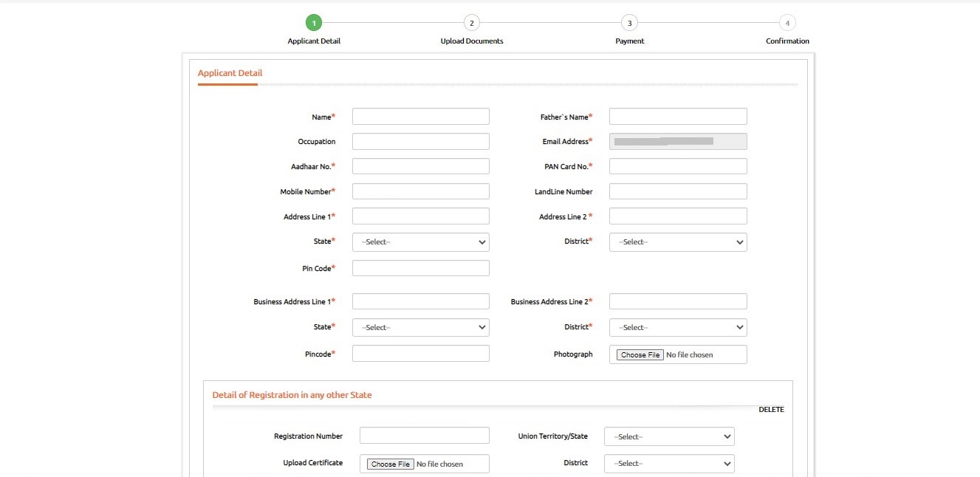Click Choose File beside Upload Certificate
This screenshot has width=980, height=477.
390,464
